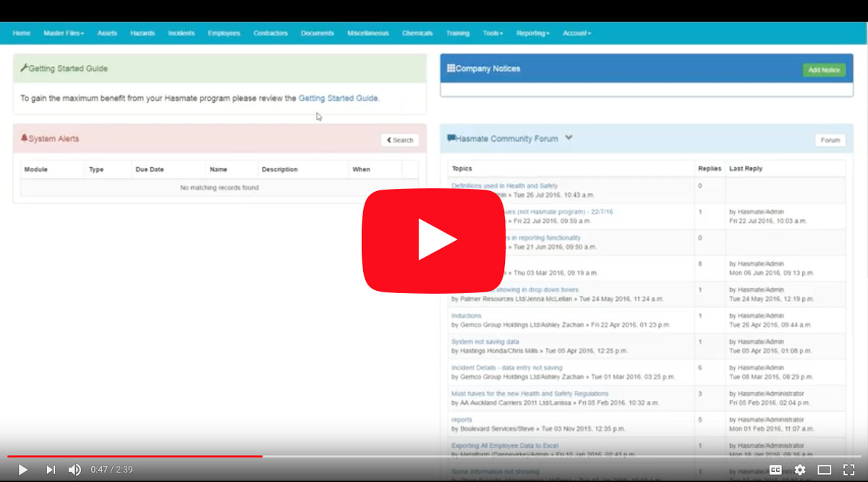
Task: Expand the Hasmate Community Forum chevron
Action: (x=569, y=138)
